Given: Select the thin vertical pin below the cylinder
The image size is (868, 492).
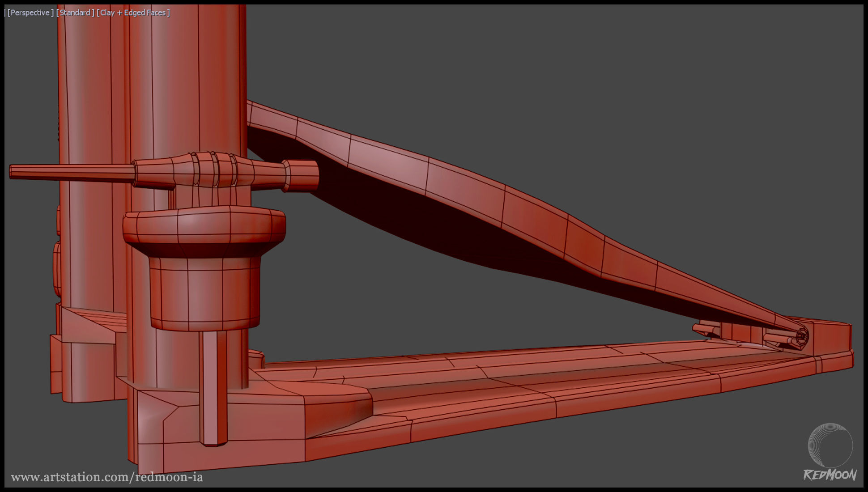Looking at the screenshot, I should (213, 389).
